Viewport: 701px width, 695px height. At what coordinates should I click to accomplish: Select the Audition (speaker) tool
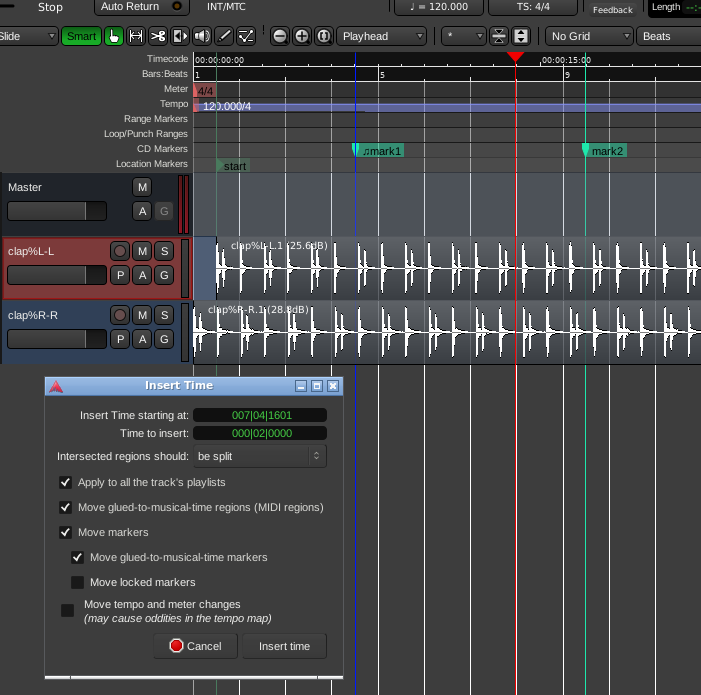(202, 36)
